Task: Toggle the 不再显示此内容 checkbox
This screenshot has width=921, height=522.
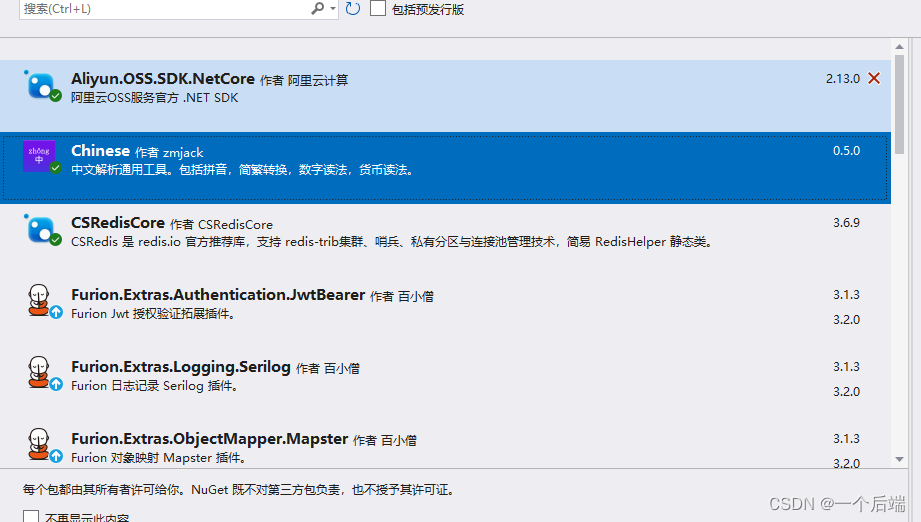Action: click(31, 517)
